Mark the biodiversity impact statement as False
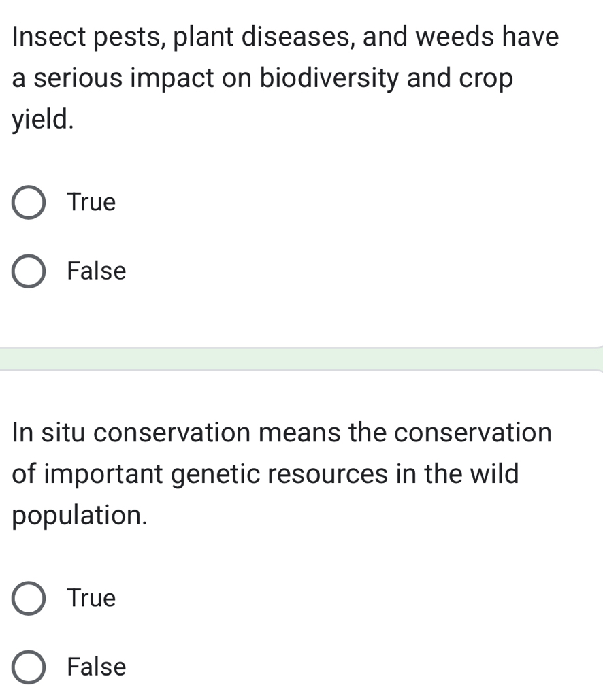 [x=29, y=271]
